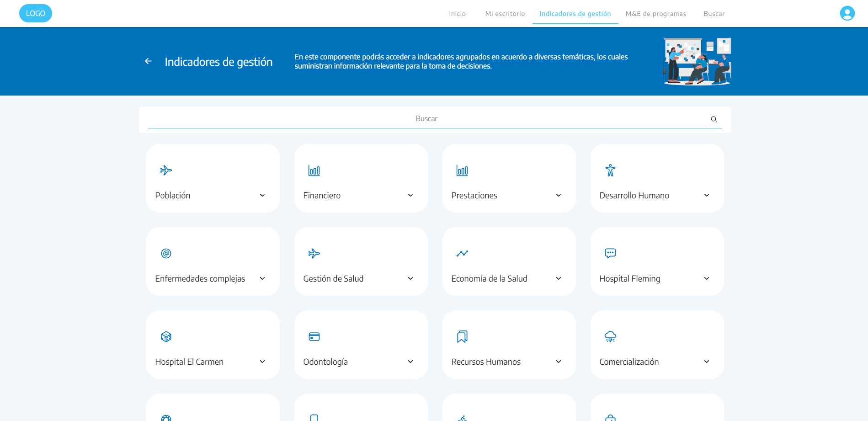Expand the Gestión de Salud chevron
This screenshot has width=868, height=421.
(x=410, y=278)
